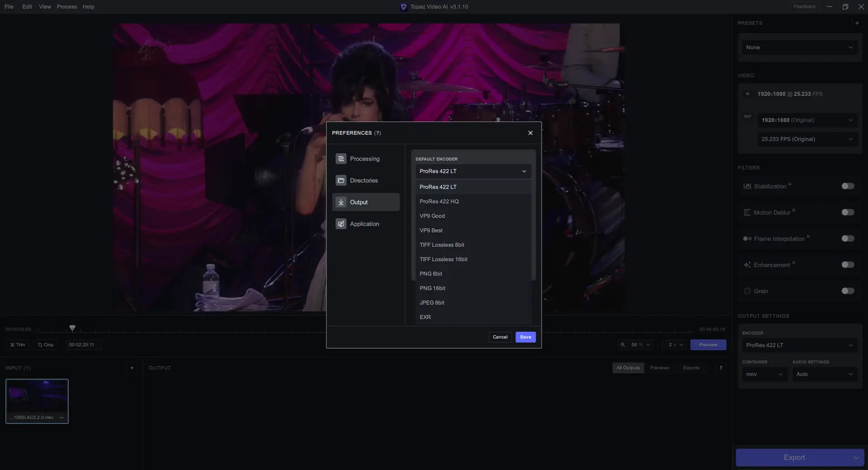Open the Feedback button

[x=804, y=7]
